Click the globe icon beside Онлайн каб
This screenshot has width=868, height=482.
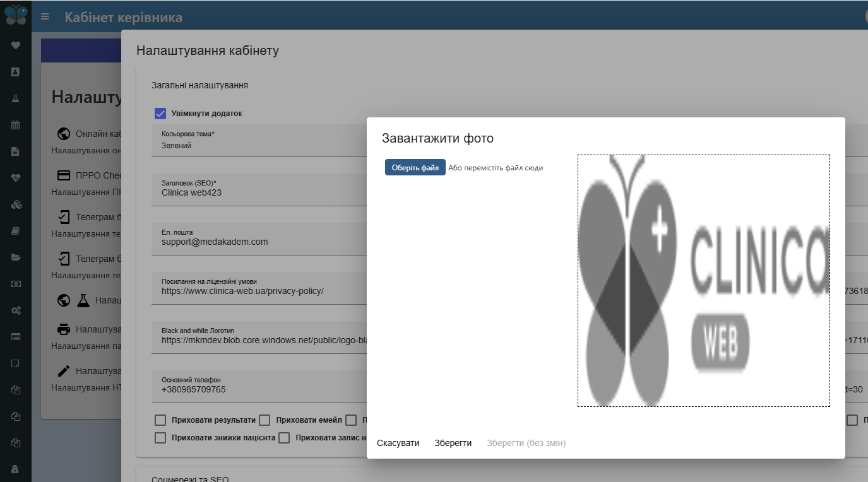tap(63, 134)
